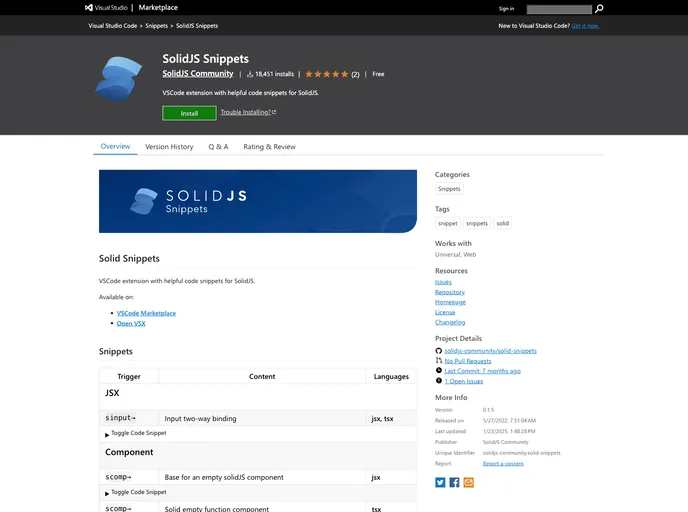Open Trouble Installing link
The height and width of the screenshot is (512, 688).
(248, 112)
